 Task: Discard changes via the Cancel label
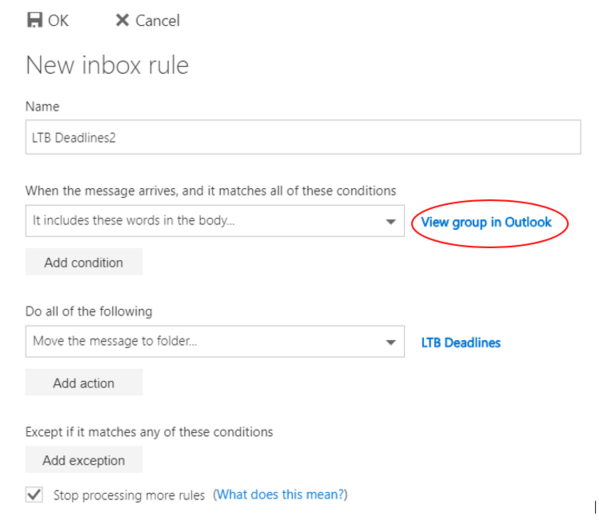click(157, 21)
